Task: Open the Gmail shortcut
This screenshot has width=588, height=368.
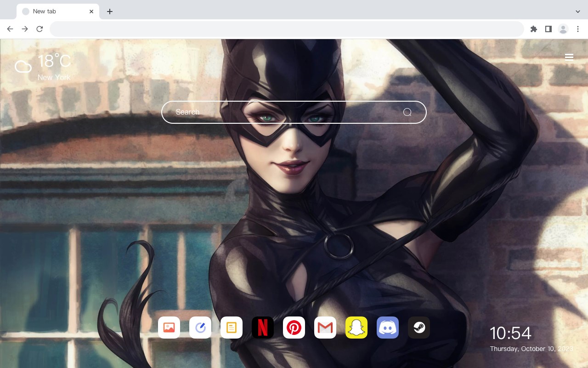Action: pyautogui.click(x=325, y=328)
